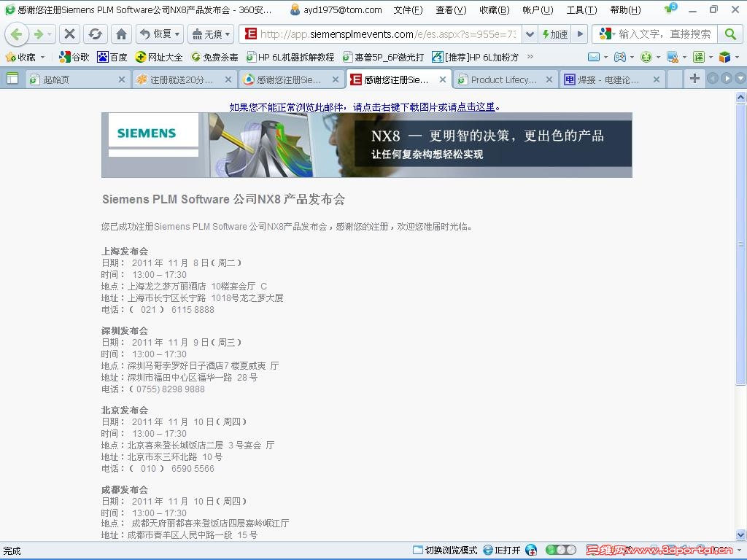Expand the dropdown next to translate icon
Image resolution: width=747 pixels, height=560 pixels.
tap(711, 57)
